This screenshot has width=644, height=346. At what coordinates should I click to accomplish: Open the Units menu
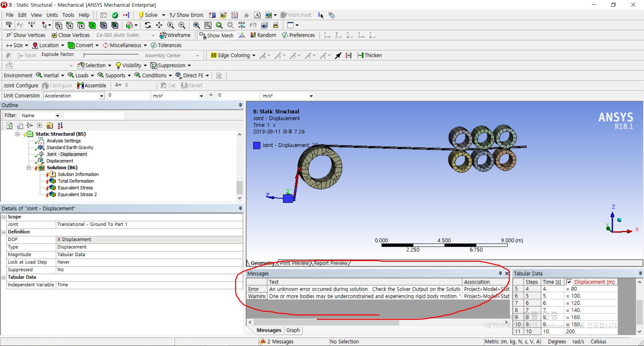52,15
